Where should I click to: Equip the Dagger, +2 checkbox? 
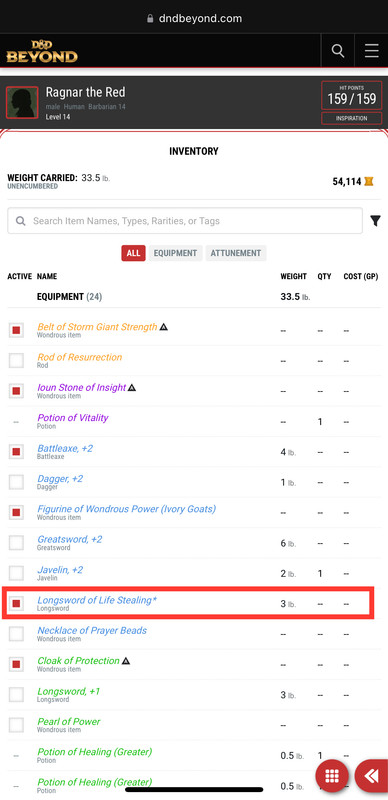(x=16, y=482)
